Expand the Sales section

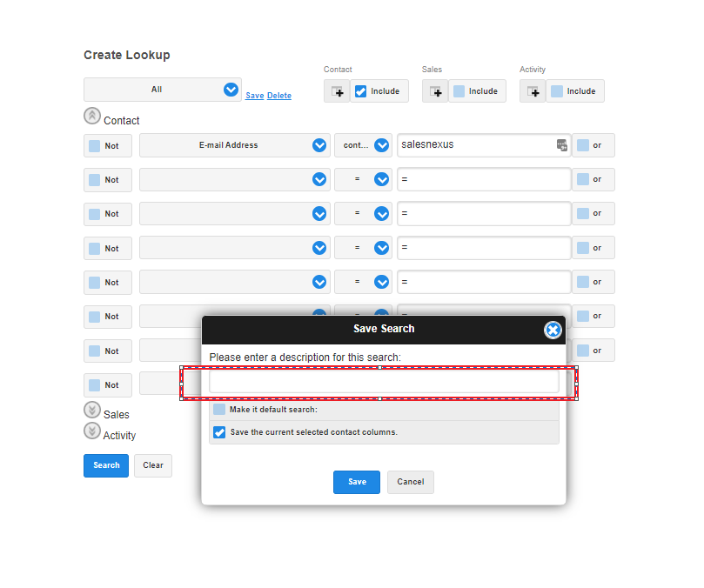click(x=91, y=410)
